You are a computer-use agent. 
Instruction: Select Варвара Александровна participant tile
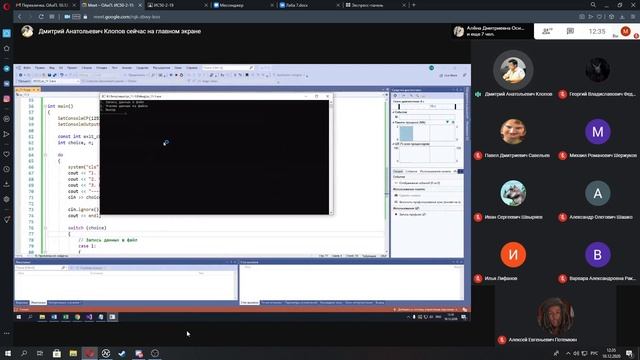click(x=598, y=255)
